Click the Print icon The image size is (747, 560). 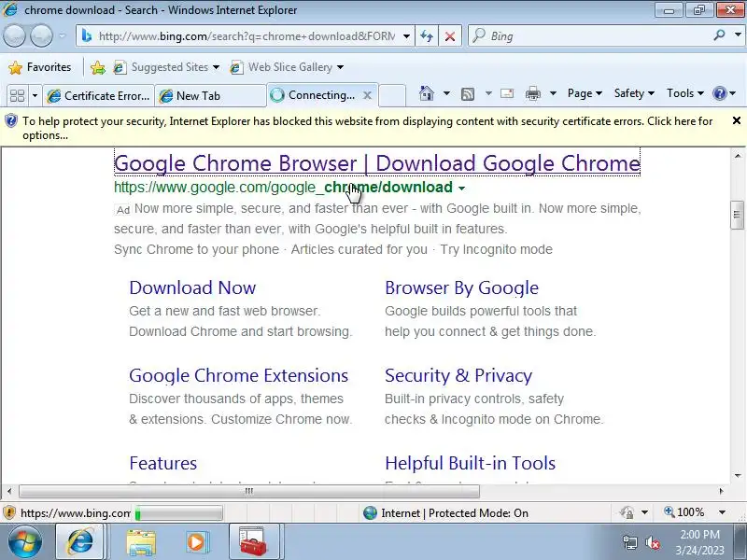point(532,94)
